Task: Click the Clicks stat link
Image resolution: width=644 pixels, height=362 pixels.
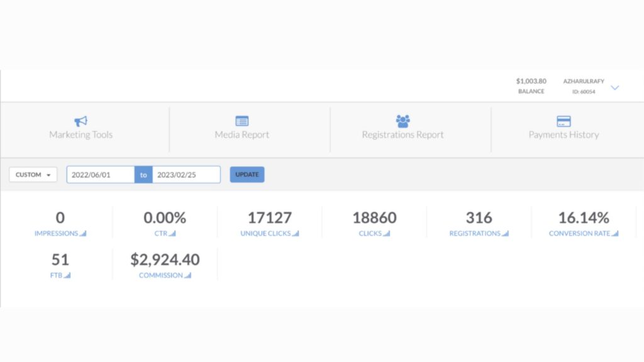Action: click(x=370, y=234)
